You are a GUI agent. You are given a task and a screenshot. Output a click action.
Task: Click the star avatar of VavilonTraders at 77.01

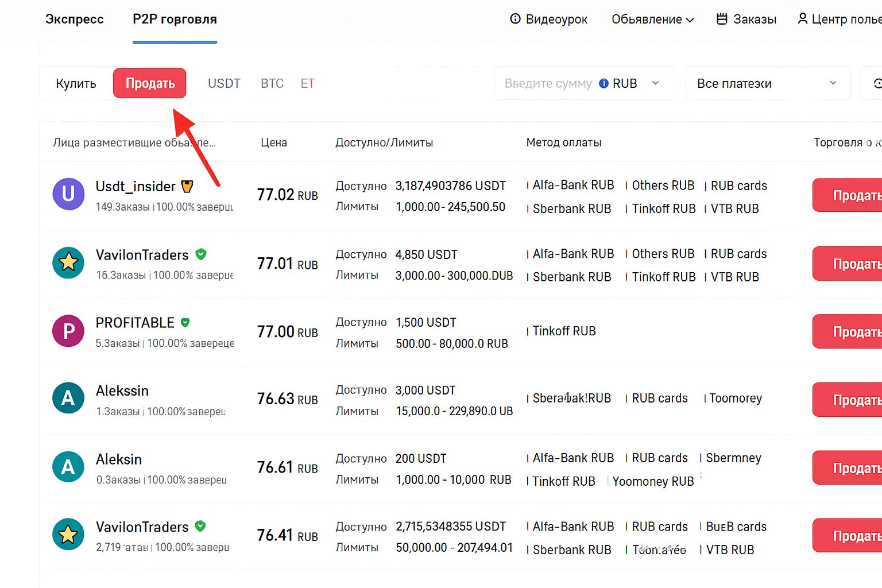pyautogui.click(x=68, y=262)
